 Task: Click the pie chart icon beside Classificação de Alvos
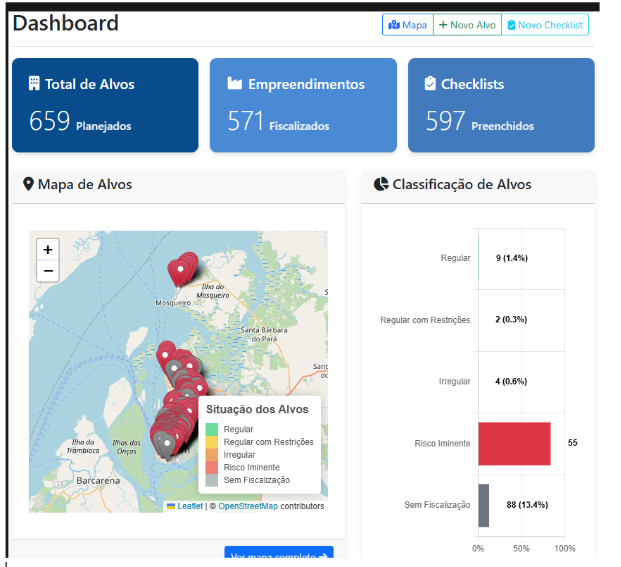coord(381,184)
